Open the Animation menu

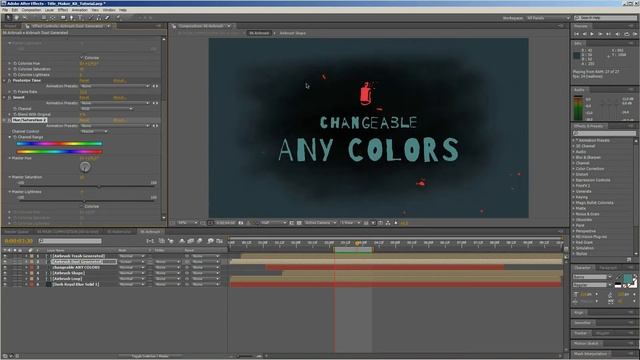tap(80, 10)
